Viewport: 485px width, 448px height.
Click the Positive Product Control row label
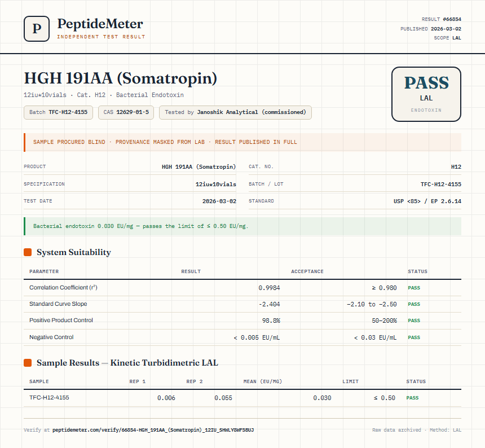pos(61,320)
